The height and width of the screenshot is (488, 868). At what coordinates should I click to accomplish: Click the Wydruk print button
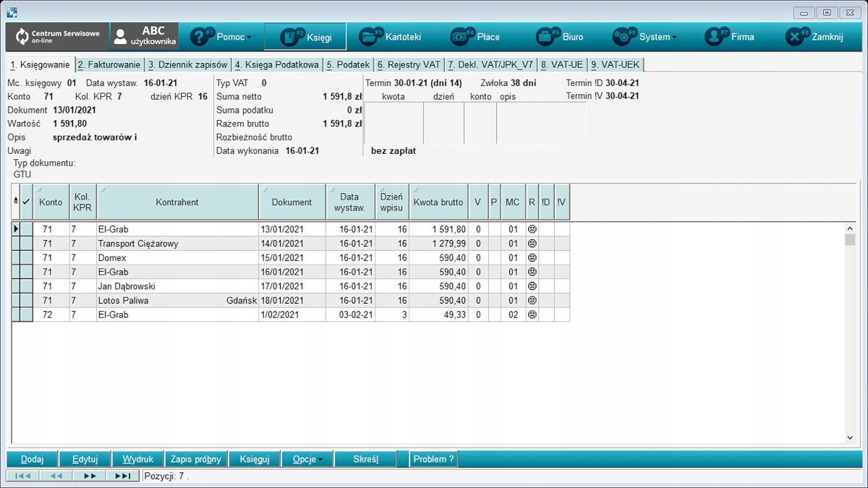click(x=138, y=459)
